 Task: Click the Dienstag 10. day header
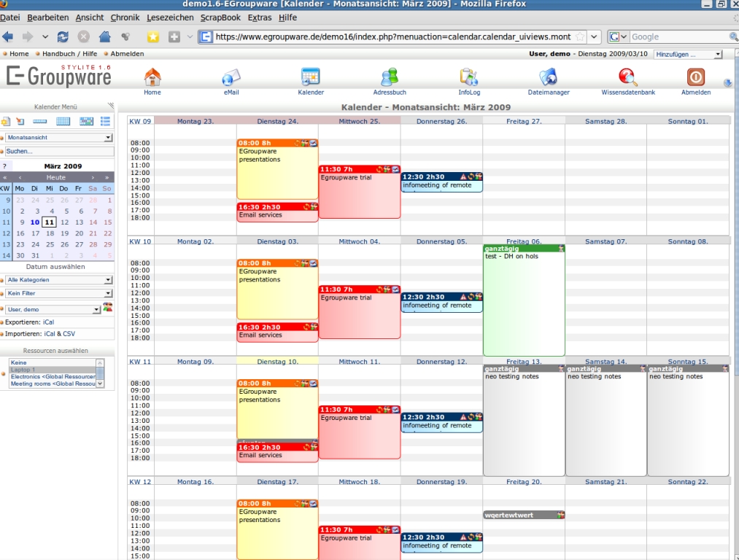click(278, 362)
